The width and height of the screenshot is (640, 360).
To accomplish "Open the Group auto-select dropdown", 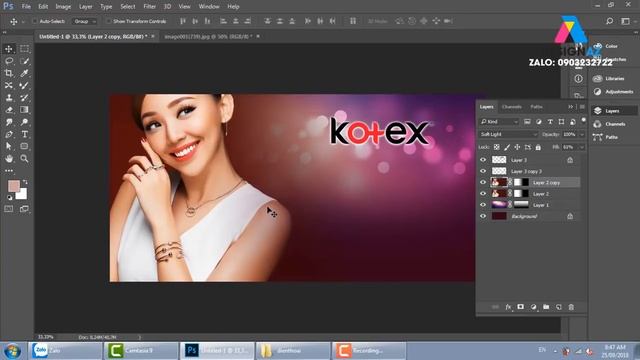I will pyautogui.click(x=84, y=21).
